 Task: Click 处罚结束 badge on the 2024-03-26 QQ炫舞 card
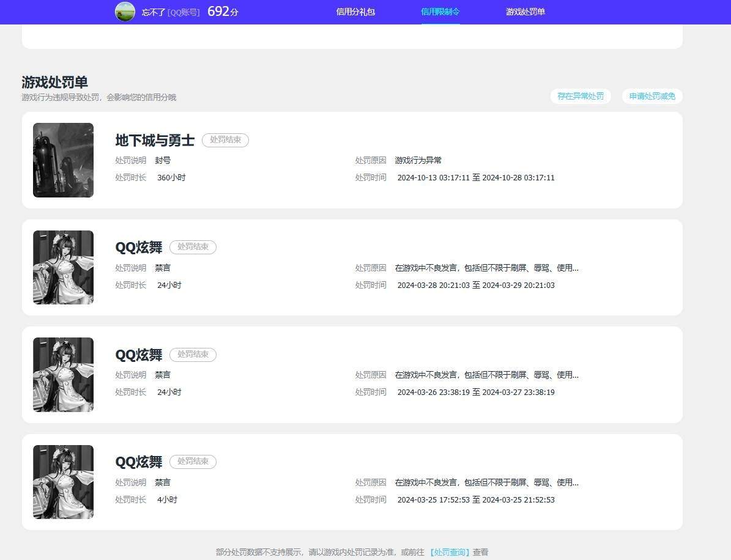click(193, 355)
